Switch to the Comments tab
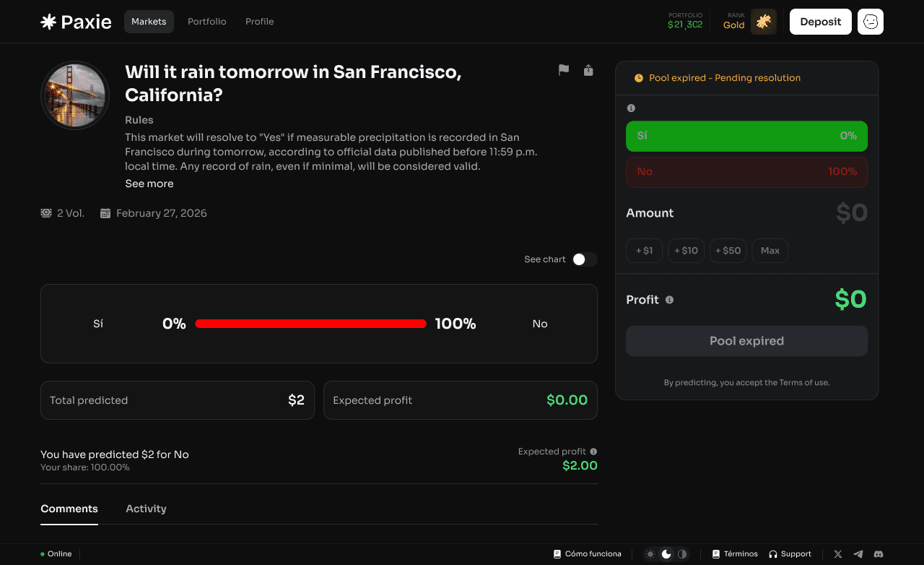This screenshot has width=924, height=565. 69,509
